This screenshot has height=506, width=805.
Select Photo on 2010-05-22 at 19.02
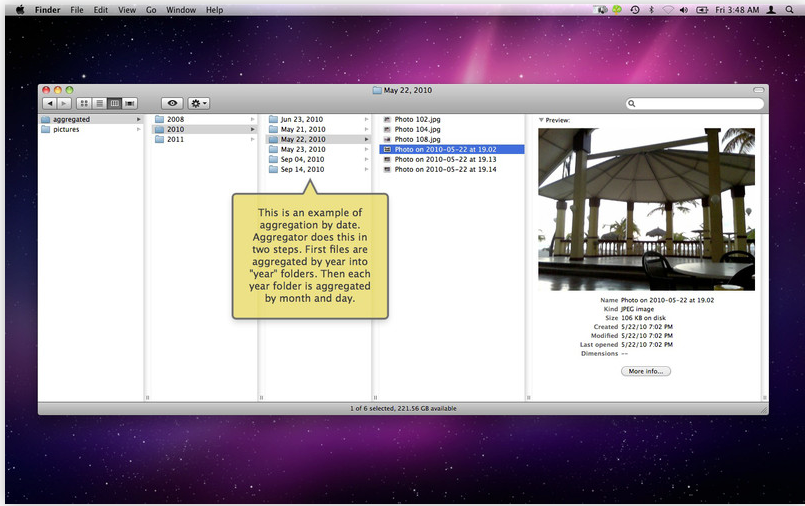tap(452, 149)
